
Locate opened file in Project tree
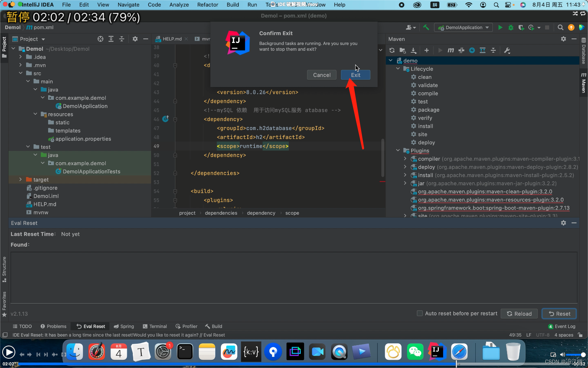pyautogui.click(x=100, y=39)
